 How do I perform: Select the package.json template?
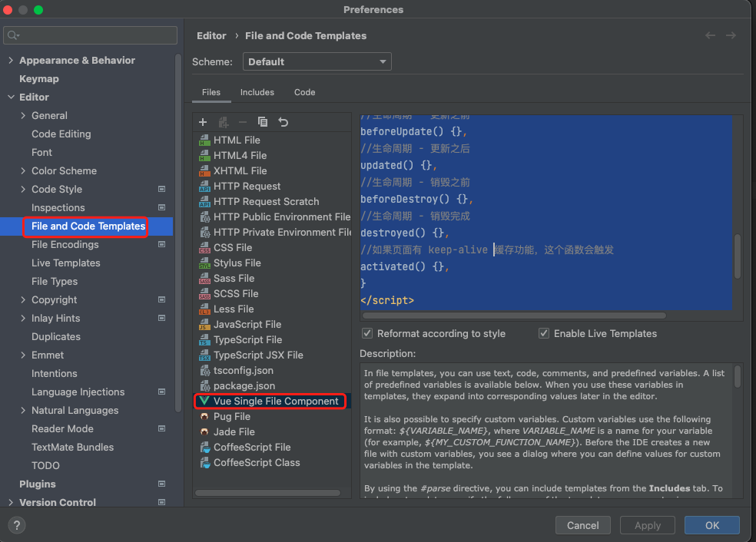pyautogui.click(x=271, y=386)
